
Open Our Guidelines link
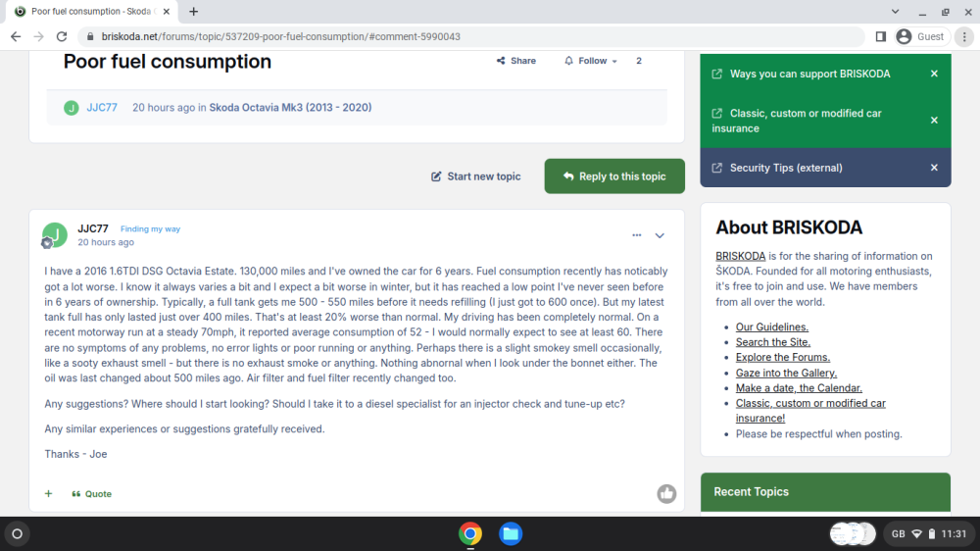(x=772, y=327)
